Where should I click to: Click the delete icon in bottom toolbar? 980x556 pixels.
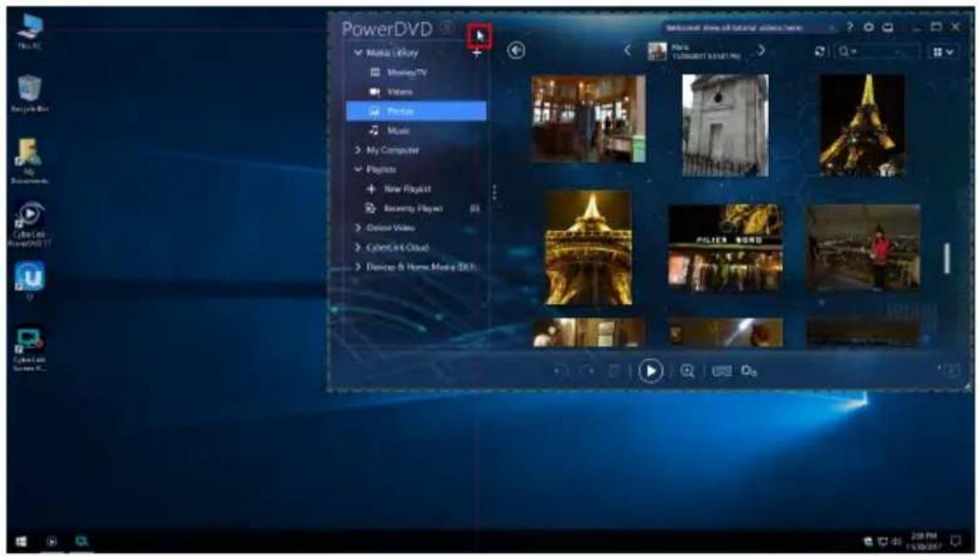tap(614, 371)
